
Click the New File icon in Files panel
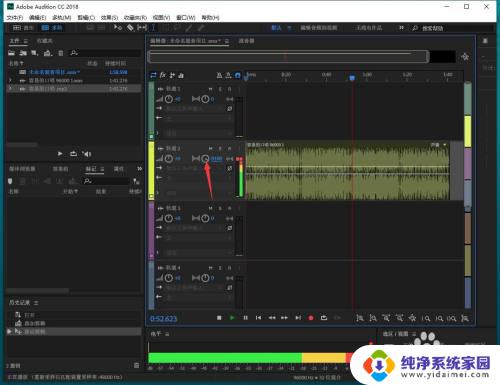click(35, 53)
